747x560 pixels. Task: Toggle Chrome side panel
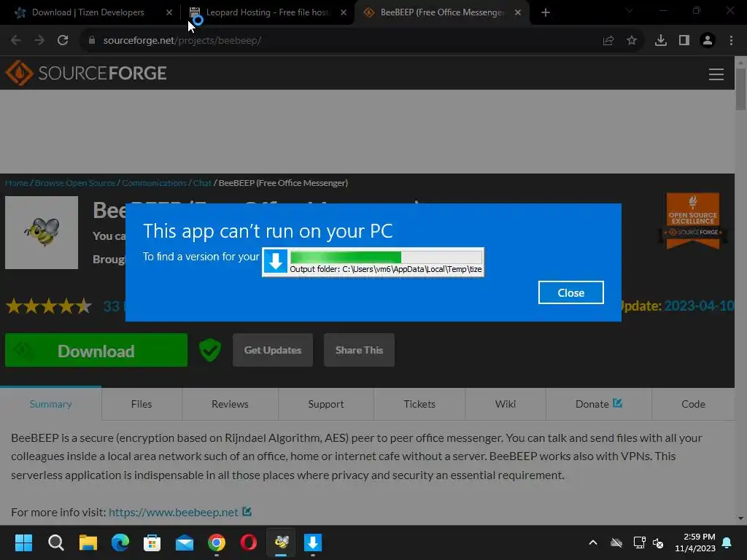684,41
